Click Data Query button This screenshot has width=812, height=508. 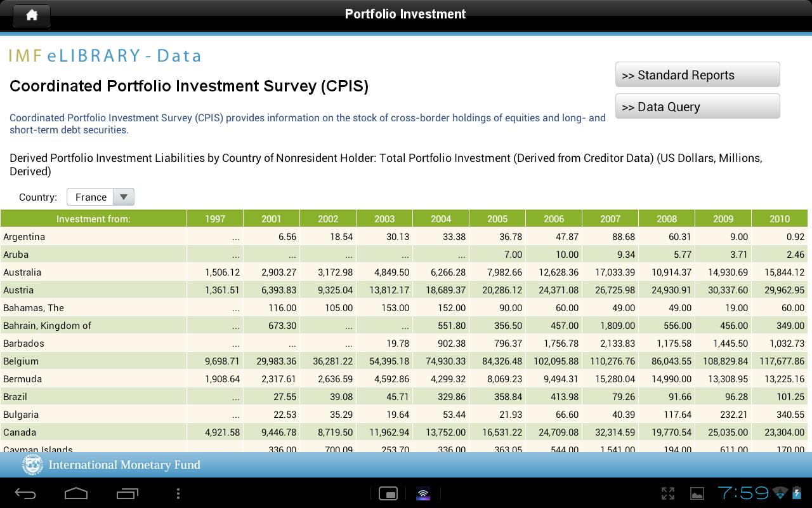click(697, 107)
